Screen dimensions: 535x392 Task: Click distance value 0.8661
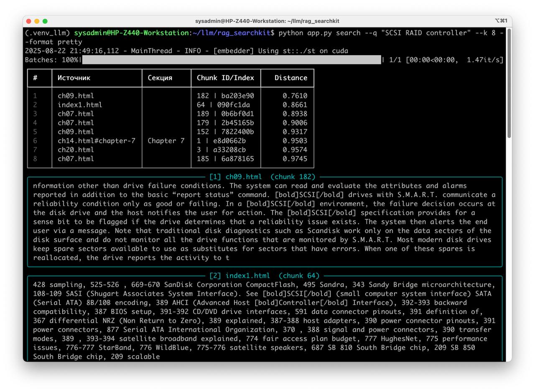pos(295,105)
